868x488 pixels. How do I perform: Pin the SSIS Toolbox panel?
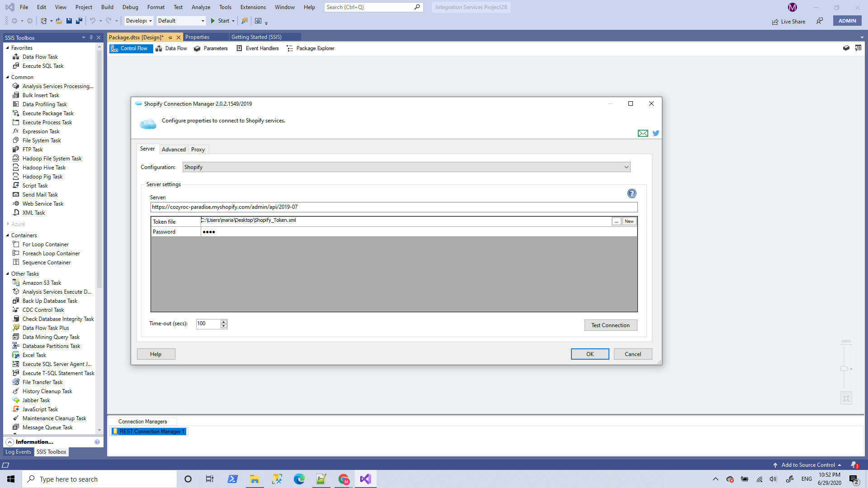[91, 38]
